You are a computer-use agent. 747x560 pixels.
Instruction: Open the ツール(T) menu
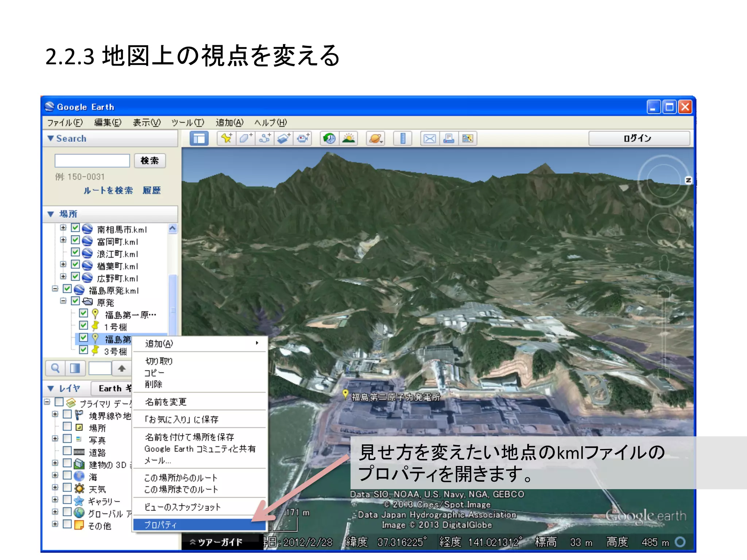(187, 122)
